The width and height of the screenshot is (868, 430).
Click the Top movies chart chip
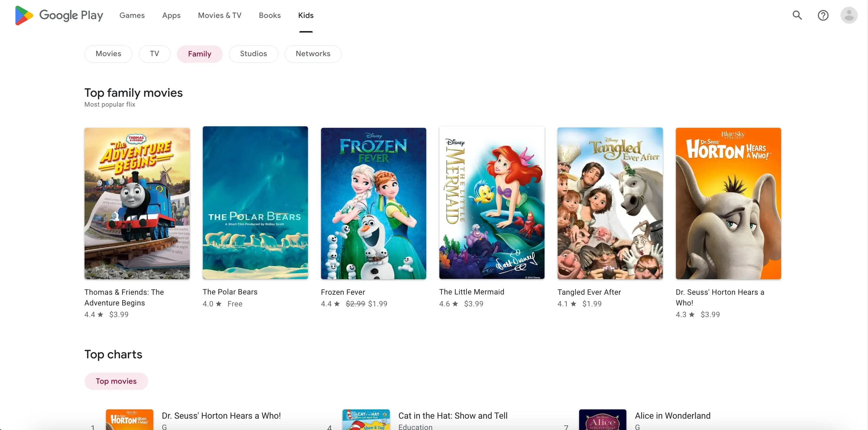(x=116, y=381)
